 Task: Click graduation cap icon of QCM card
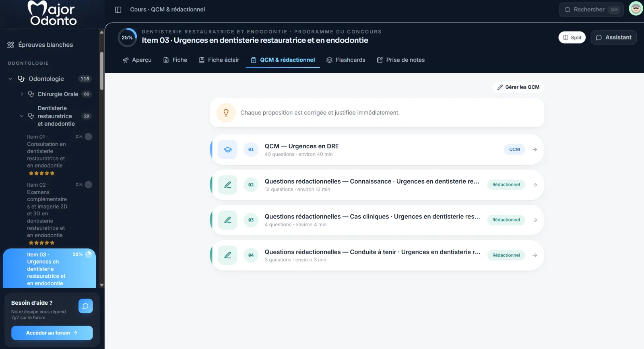(228, 149)
